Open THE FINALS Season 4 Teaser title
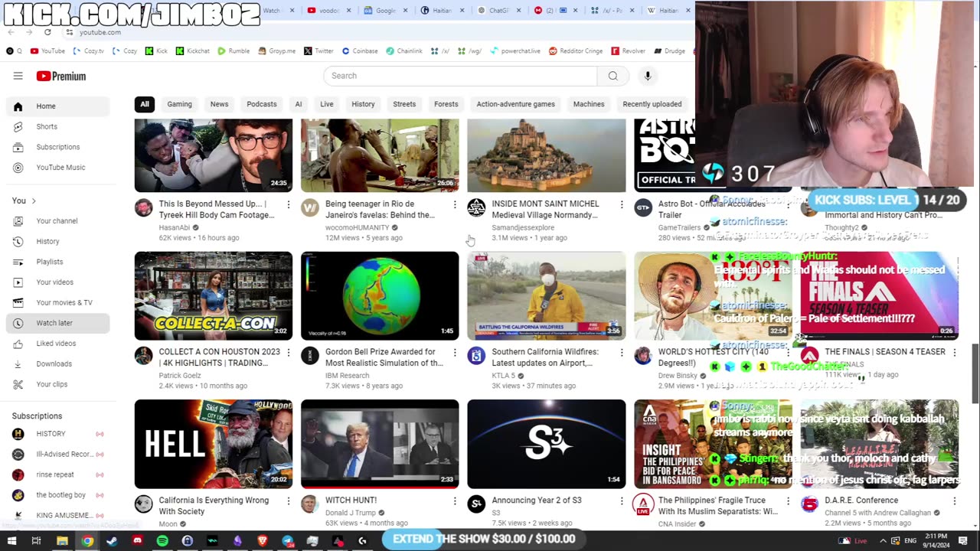 884,352
